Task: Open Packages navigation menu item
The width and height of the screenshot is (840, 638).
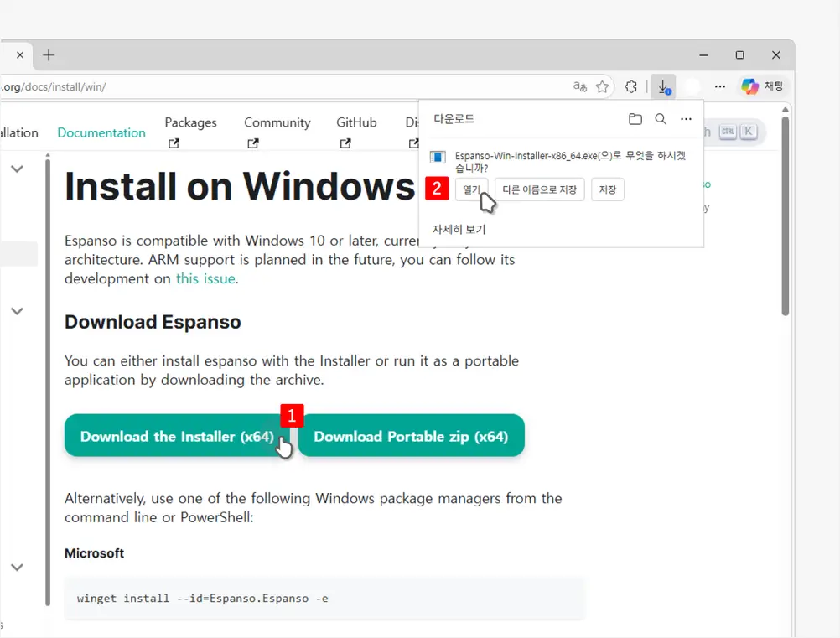Action: (x=190, y=123)
